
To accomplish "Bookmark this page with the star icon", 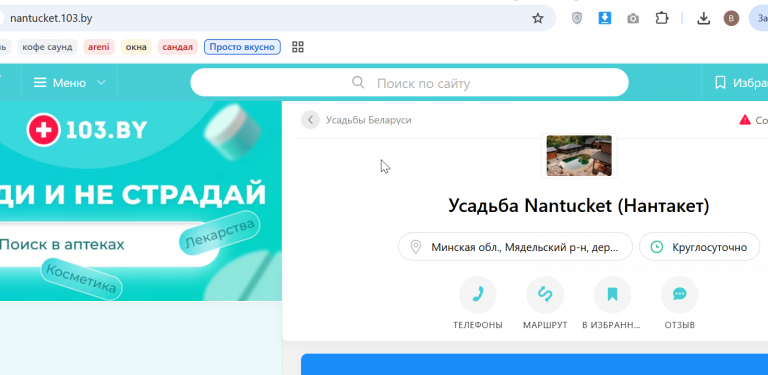I will coord(538,19).
